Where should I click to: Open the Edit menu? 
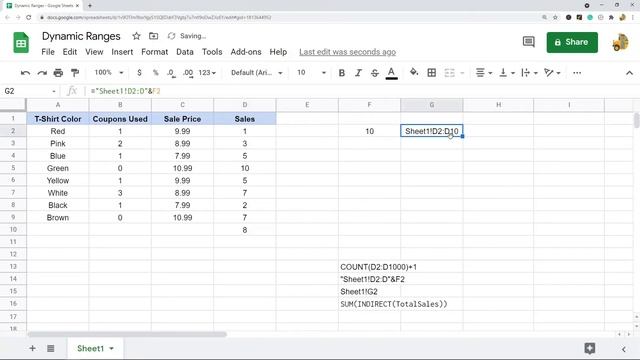[x=69, y=52]
